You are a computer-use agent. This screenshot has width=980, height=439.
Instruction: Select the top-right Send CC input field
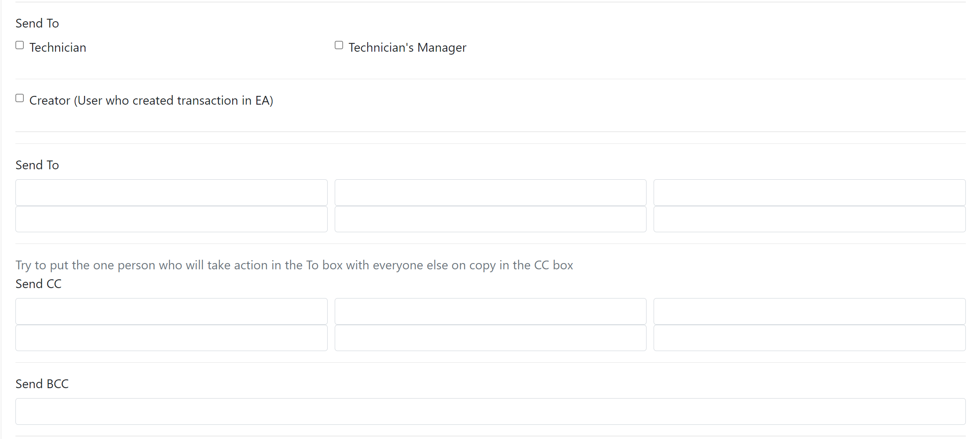click(810, 311)
